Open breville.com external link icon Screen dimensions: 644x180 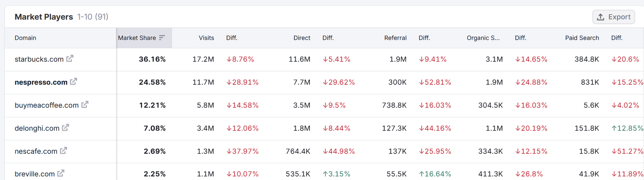pyautogui.click(x=61, y=174)
